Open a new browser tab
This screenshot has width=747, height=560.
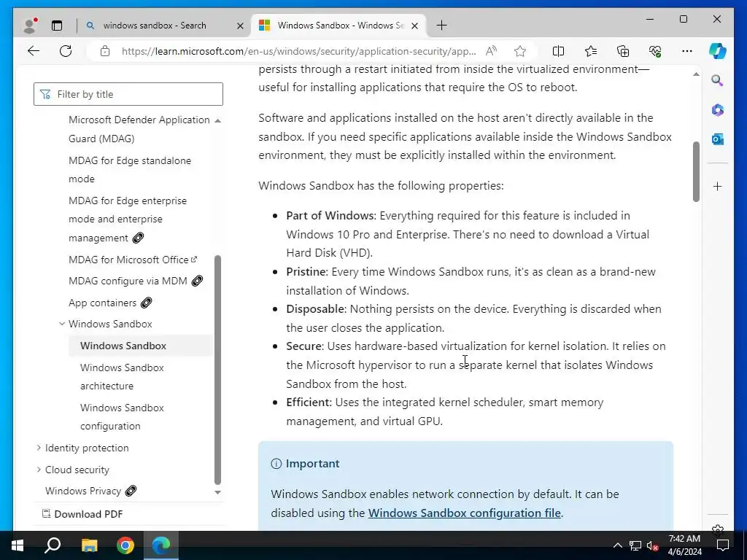[x=441, y=26]
